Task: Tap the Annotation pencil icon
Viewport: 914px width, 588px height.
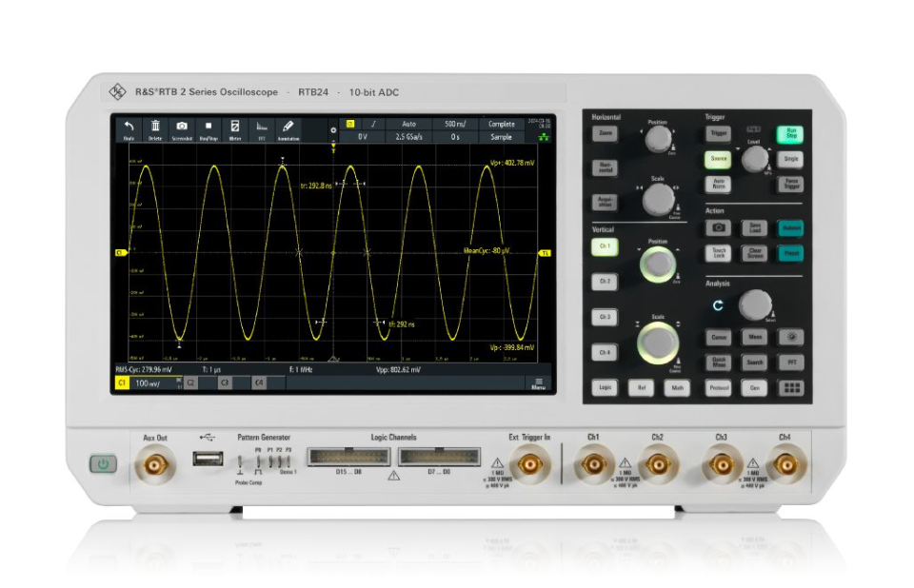Action: (288, 128)
